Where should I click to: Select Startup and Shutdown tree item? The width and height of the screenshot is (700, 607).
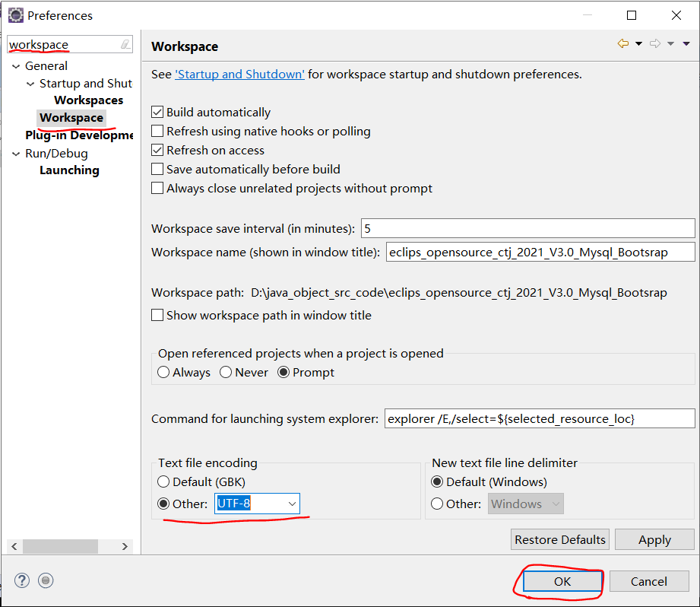(x=86, y=84)
